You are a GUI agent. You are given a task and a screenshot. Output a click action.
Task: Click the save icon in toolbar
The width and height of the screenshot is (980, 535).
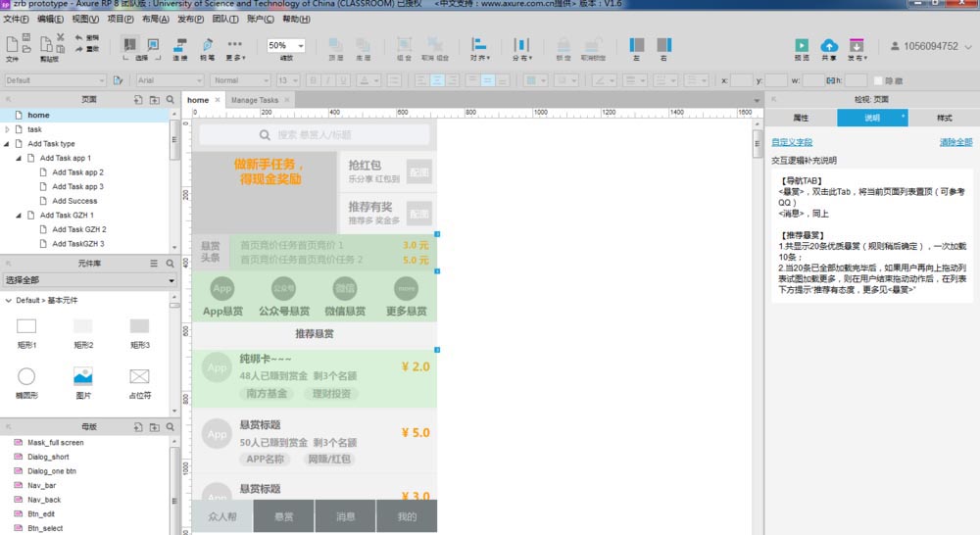[26, 37]
